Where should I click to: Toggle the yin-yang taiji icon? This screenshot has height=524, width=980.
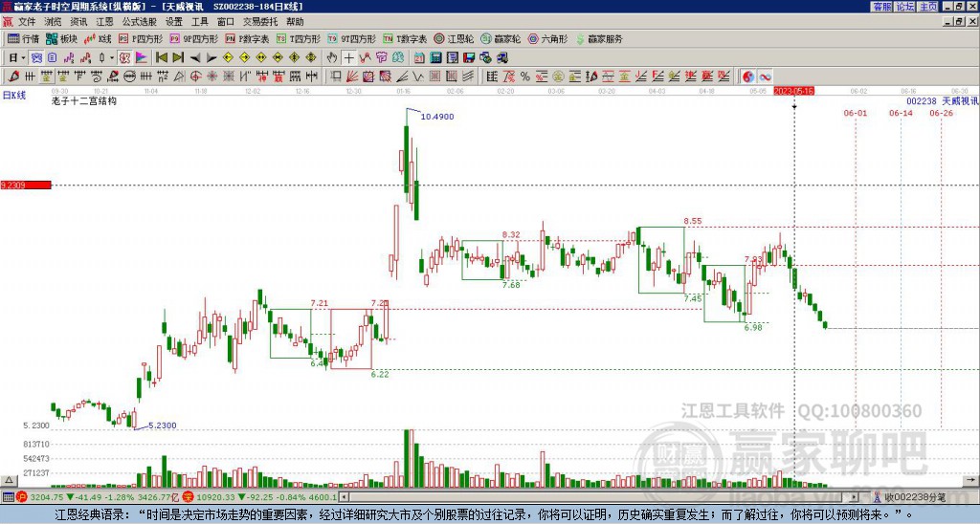(748, 76)
